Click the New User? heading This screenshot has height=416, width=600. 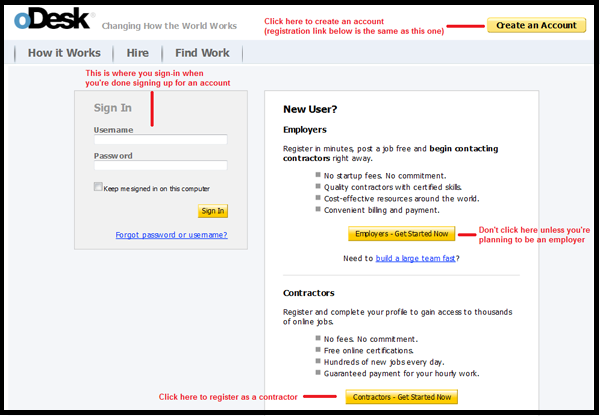tap(310, 109)
